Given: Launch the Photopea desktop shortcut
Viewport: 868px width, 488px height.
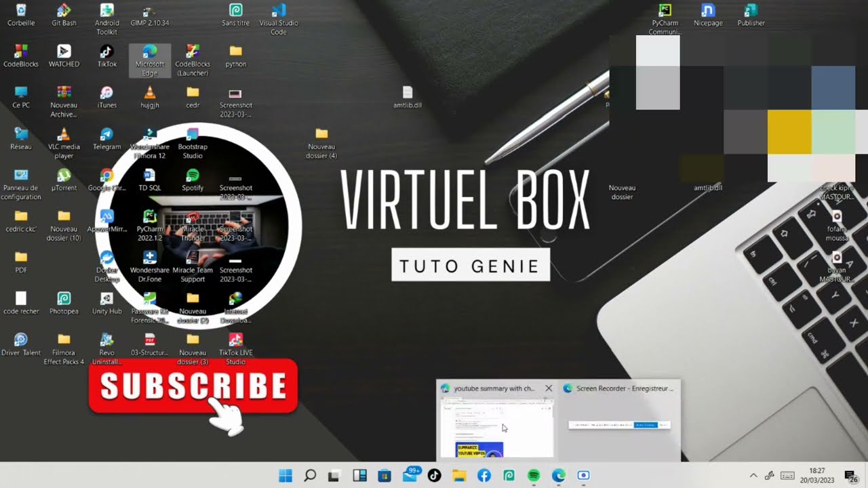Looking at the screenshot, I should [x=64, y=304].
